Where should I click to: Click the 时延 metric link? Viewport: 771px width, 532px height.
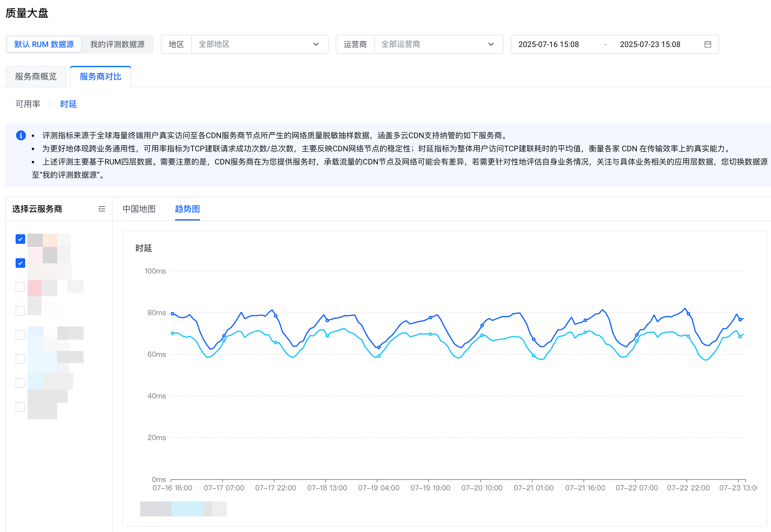[x=68, y=104]
